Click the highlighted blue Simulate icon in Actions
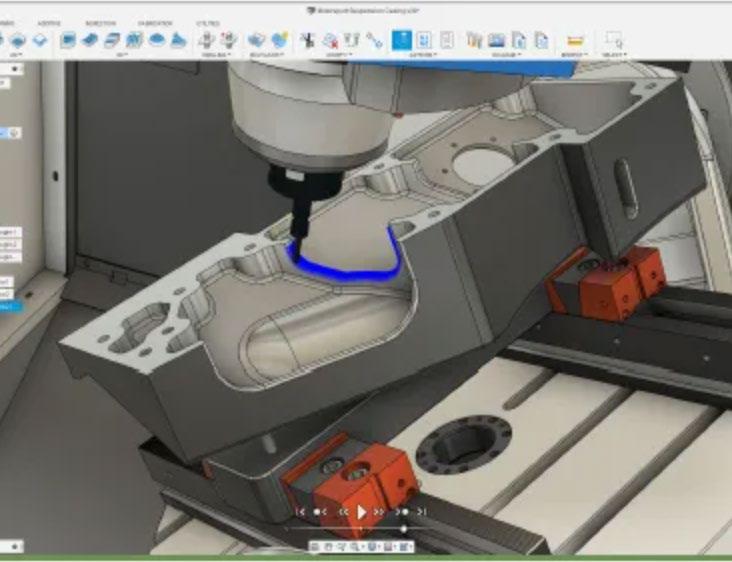Viewport: 732px width, 562px height. (x=402, y=41)
